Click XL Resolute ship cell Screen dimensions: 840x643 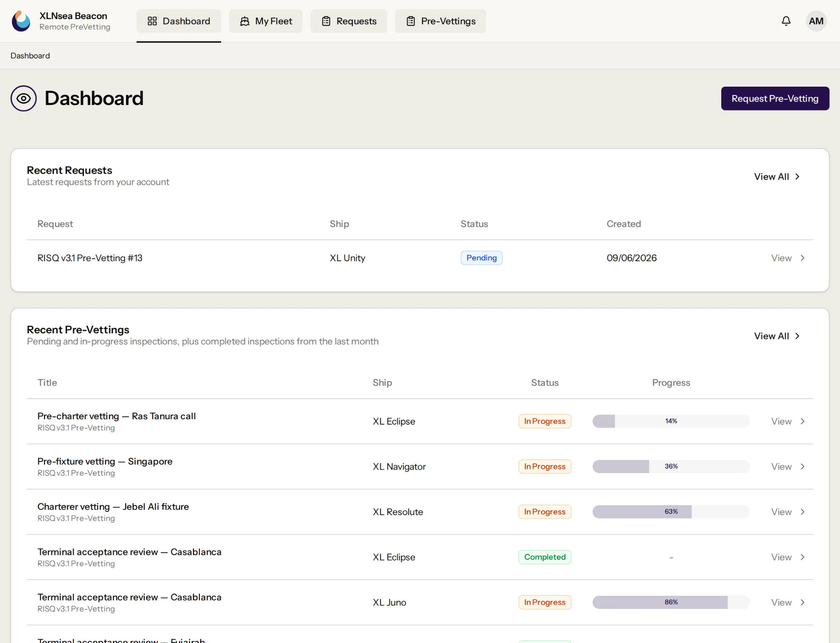tap(398, 512)
